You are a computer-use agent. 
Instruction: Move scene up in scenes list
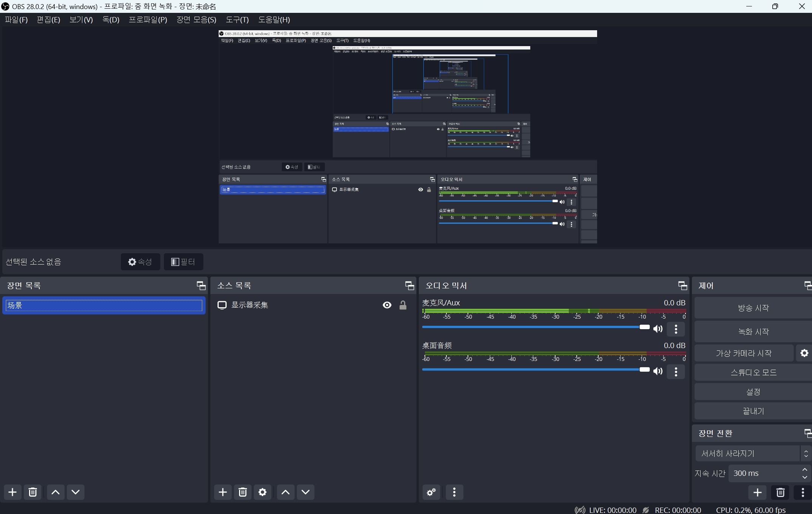[x=56, y=492]
